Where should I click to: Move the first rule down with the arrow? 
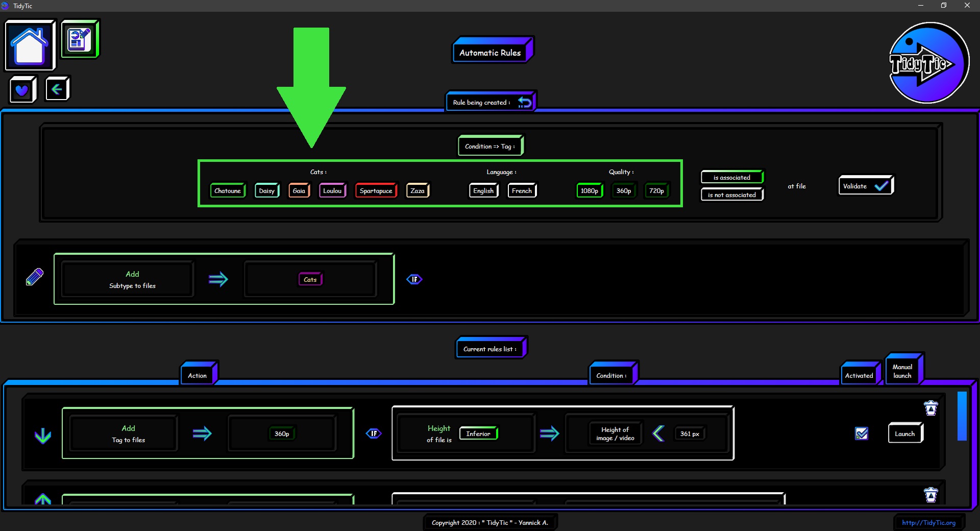(43, 436)
